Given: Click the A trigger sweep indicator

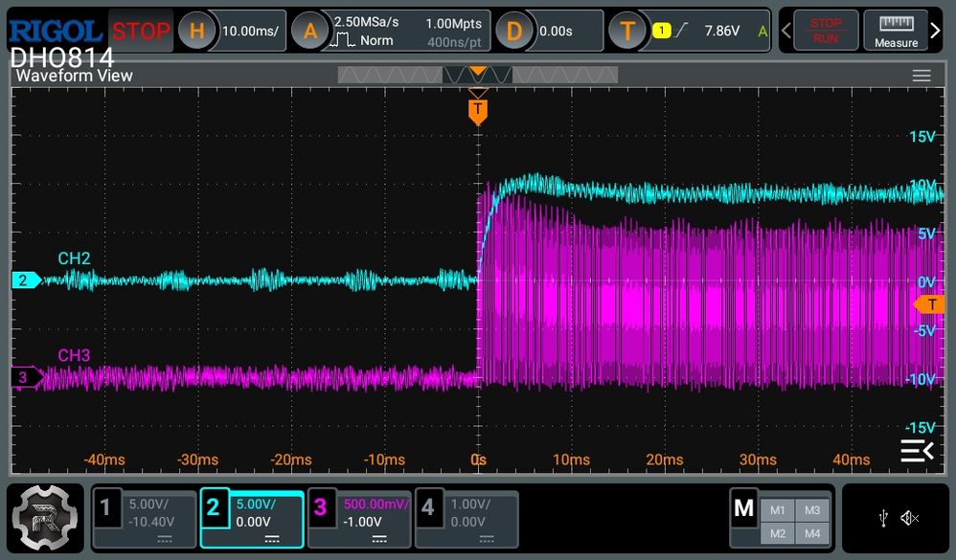Looking at the screenshot, I should tap(763, 31).
